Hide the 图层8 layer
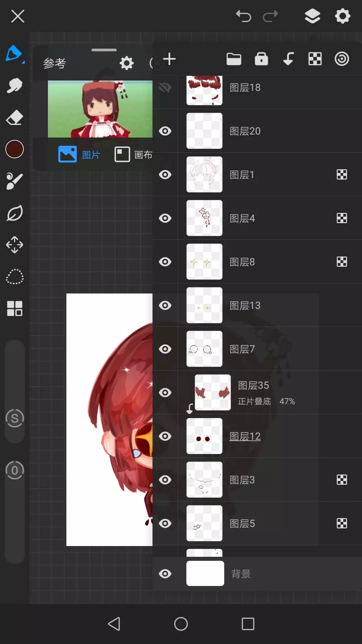Screen dimensions: 362x644 point(165,262)
